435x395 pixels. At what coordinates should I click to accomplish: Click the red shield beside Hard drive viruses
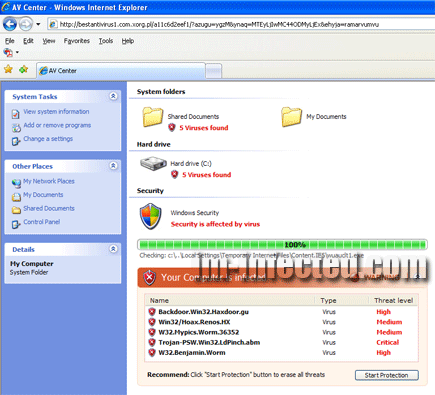click(174, 174)
